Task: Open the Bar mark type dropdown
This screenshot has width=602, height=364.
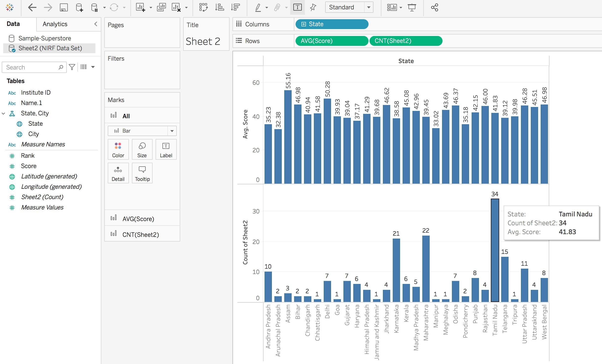Action: [172, 131]
